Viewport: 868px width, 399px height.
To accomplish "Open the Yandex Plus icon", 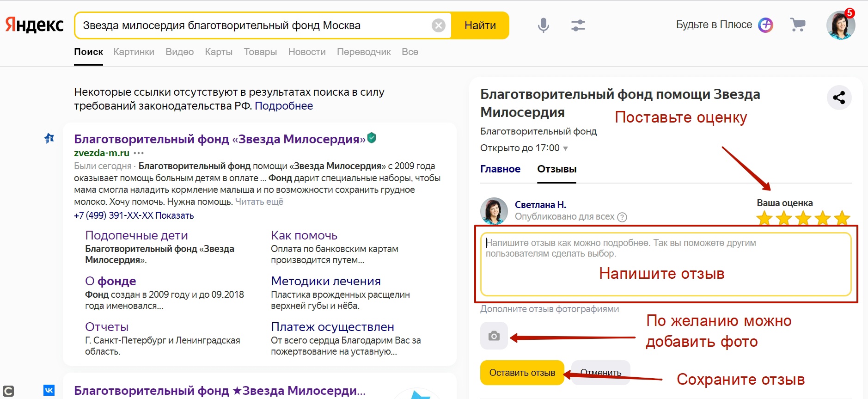I will click(765, 25).
